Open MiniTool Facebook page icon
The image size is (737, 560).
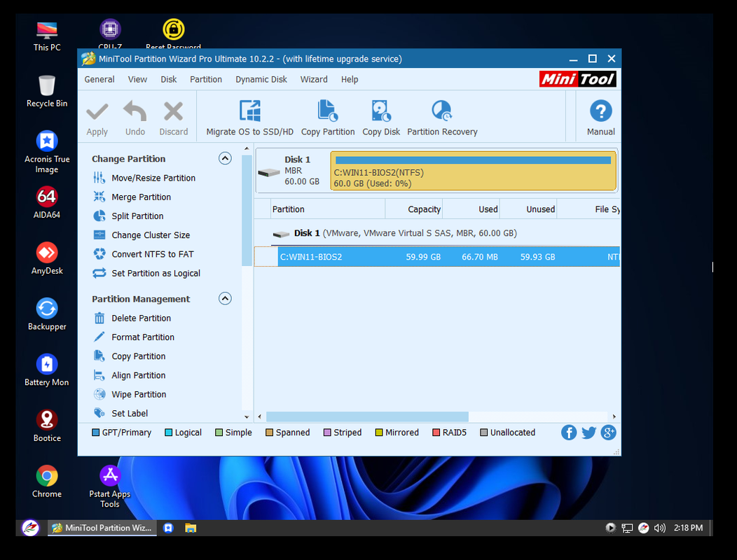569,432
